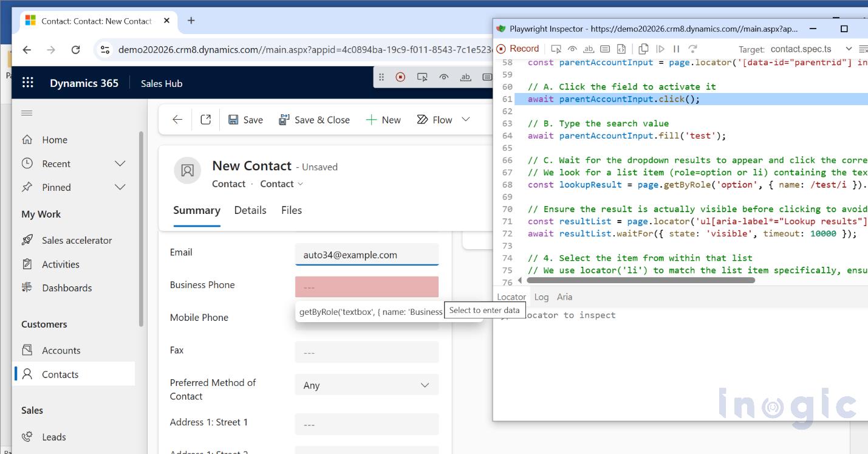Toggle the record icon on the floating page toolbar
The height and width of the screenshot is (454, 868).
coord(401,78)
